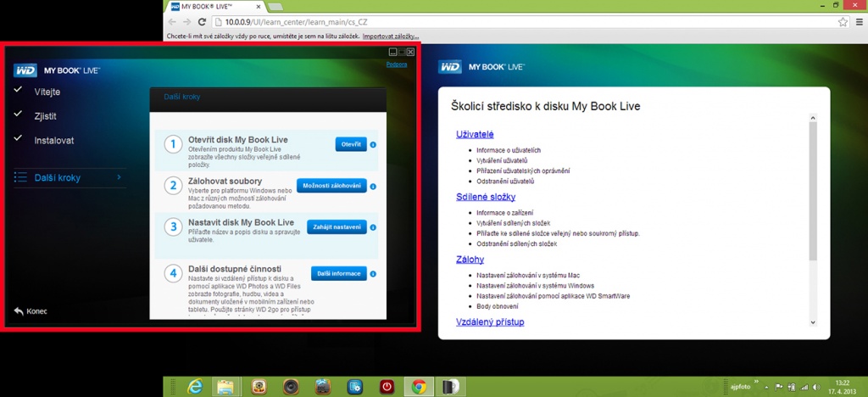868x397 pixels.
Task: Open the Sdílené složky link
Action: 486,197
